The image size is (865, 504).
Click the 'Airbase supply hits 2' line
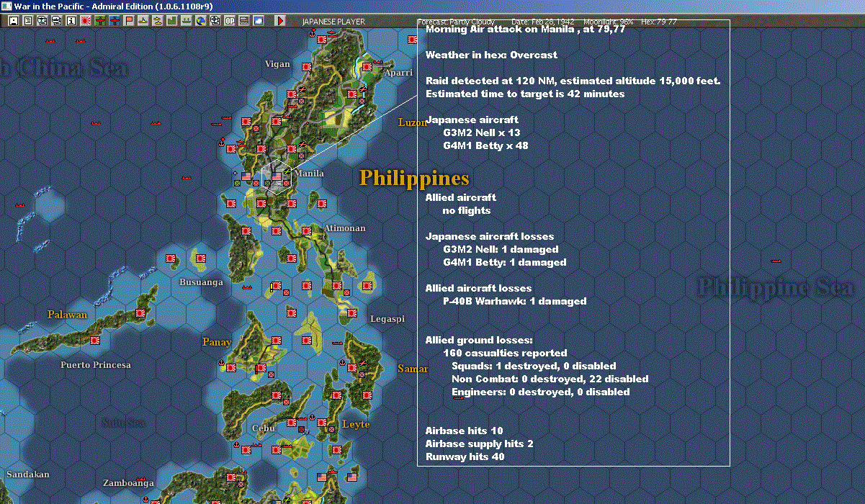pyautogui.click(x=479, y=444)
